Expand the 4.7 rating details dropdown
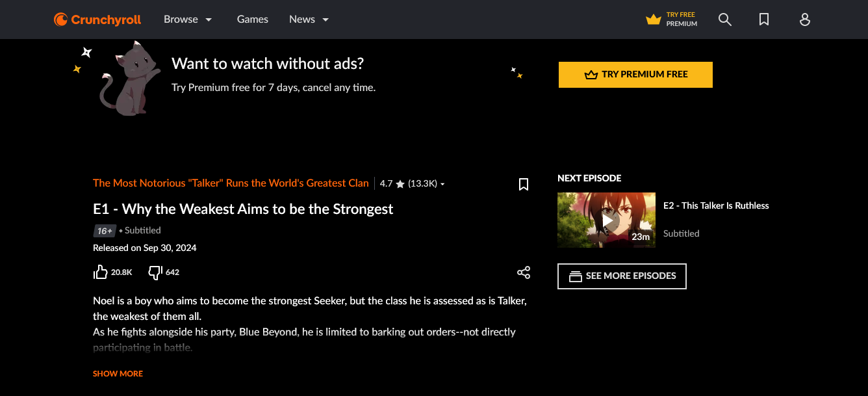Viewport: 868px width, 396px height. coord(413,184)
